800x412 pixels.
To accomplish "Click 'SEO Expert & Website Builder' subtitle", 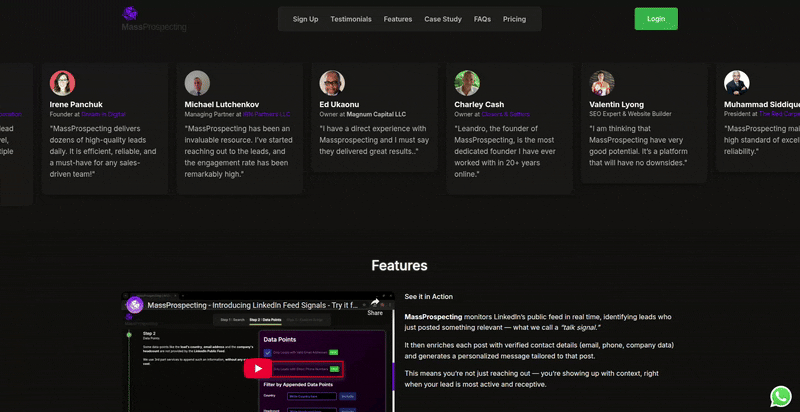I will pos(630,114).
